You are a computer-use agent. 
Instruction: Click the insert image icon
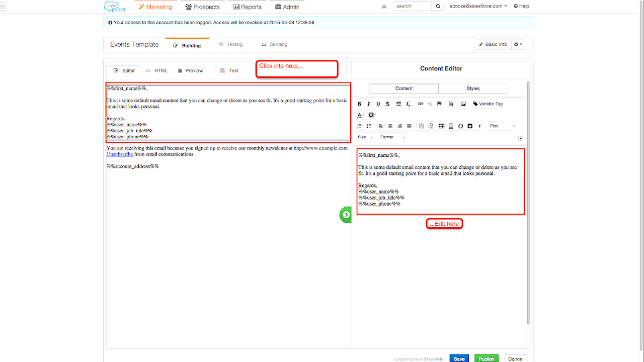point(463,104)
